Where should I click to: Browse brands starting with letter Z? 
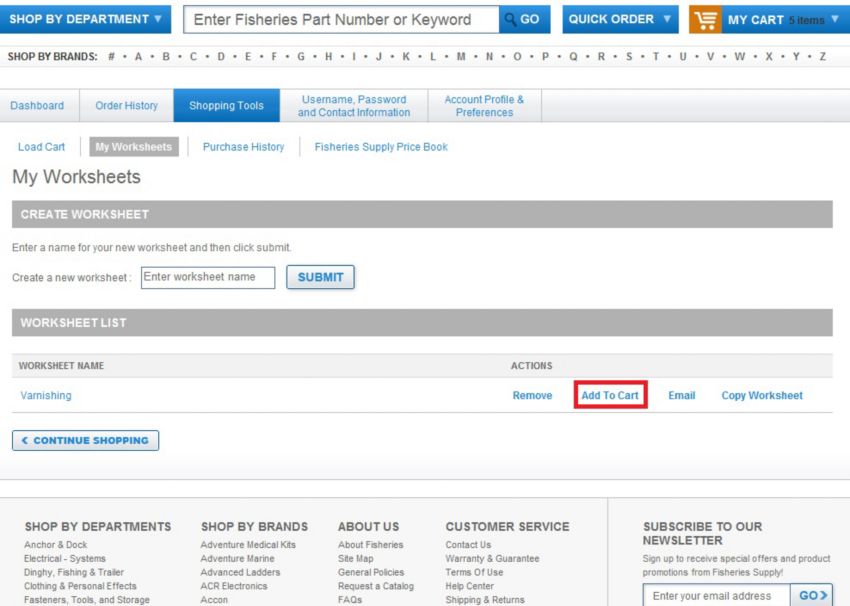pos(822,56)
